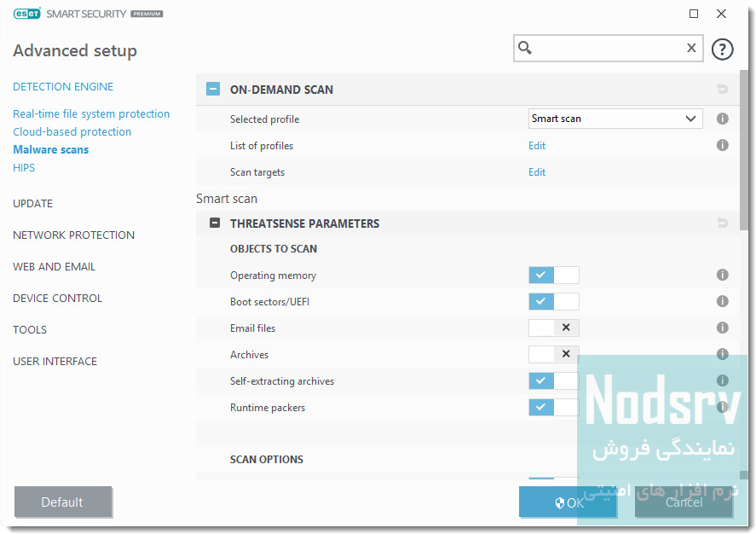Click the help question mark icon
The height and width of the screenshot is (534, 756).
coord(722,49)
